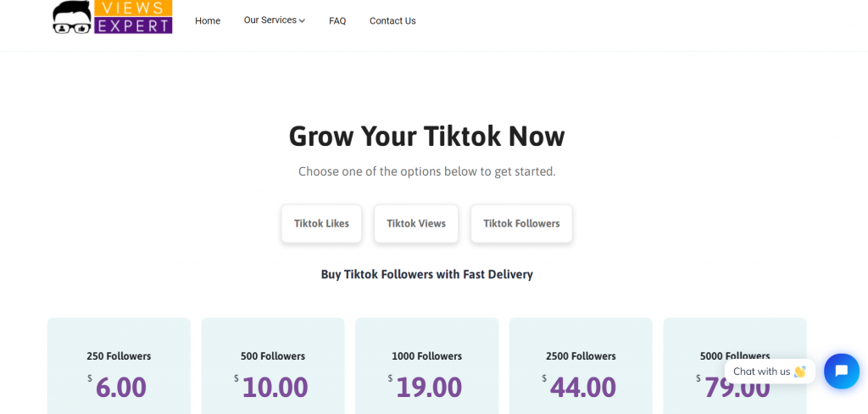Click the waving hand emoji in chat
The image size is (868, 414).
point(799,372)
